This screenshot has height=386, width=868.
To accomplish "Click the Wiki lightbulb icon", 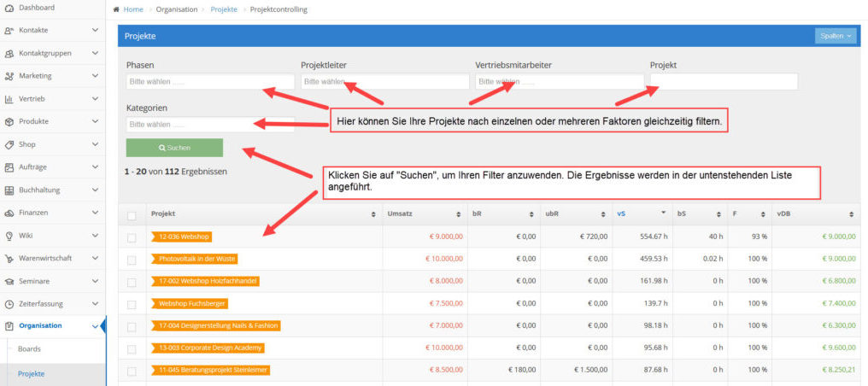I will 9,236.
